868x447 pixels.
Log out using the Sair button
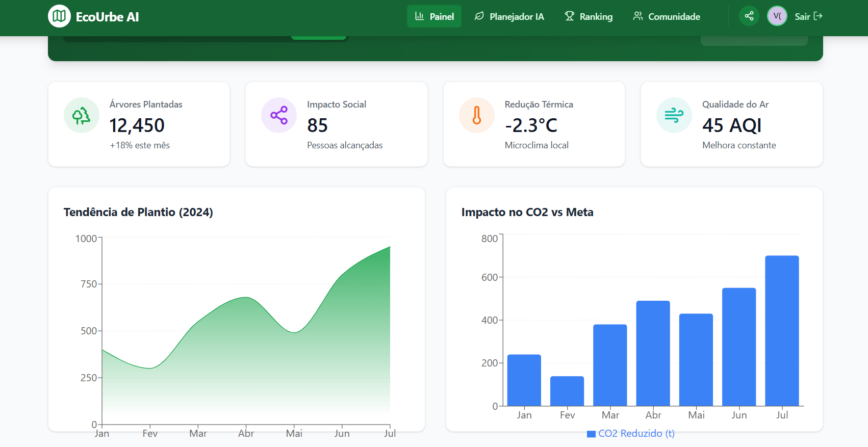tap(808, 16)
